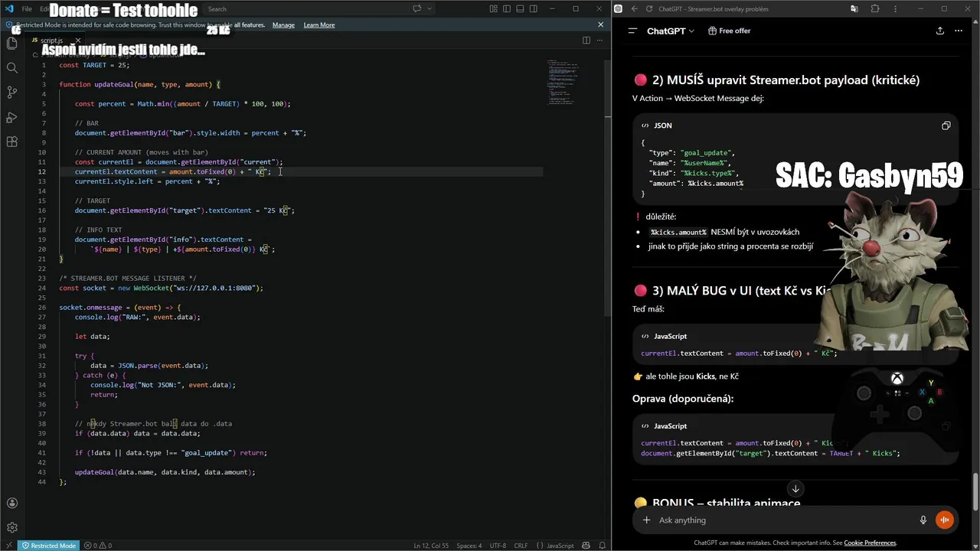Click the VS Code editor minimap
This screenshot has width=980, height=551.
coord(563,82)
